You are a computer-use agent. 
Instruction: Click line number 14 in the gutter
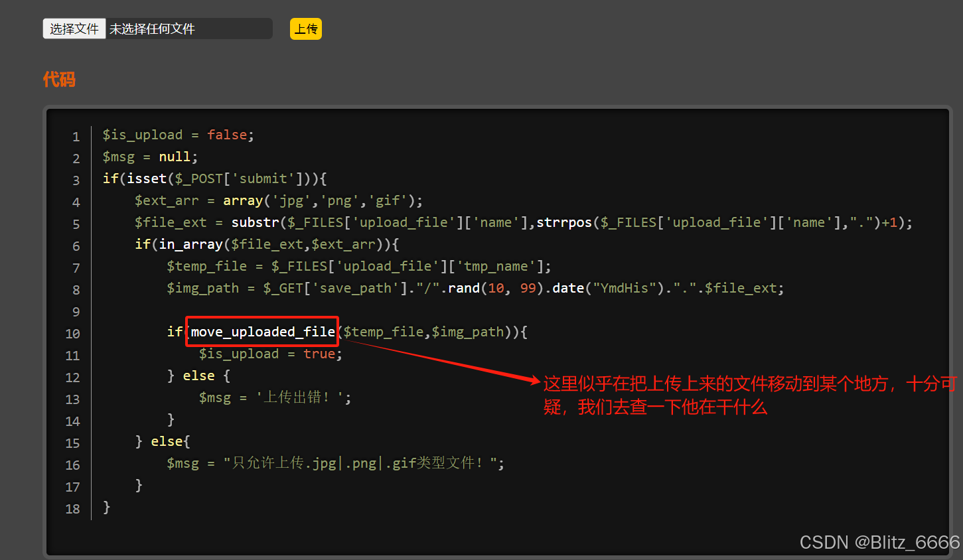(72, 421)
